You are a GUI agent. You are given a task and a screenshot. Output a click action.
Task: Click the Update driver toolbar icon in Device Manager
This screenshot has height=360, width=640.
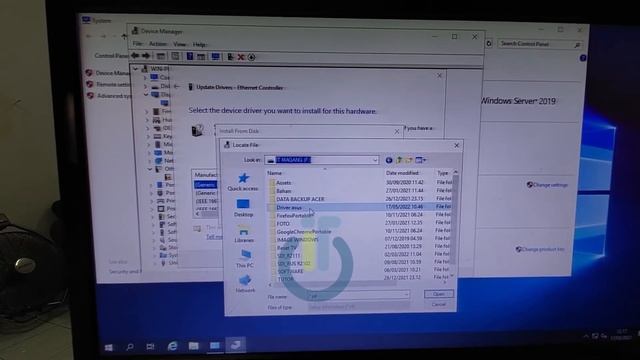point(231,57)
